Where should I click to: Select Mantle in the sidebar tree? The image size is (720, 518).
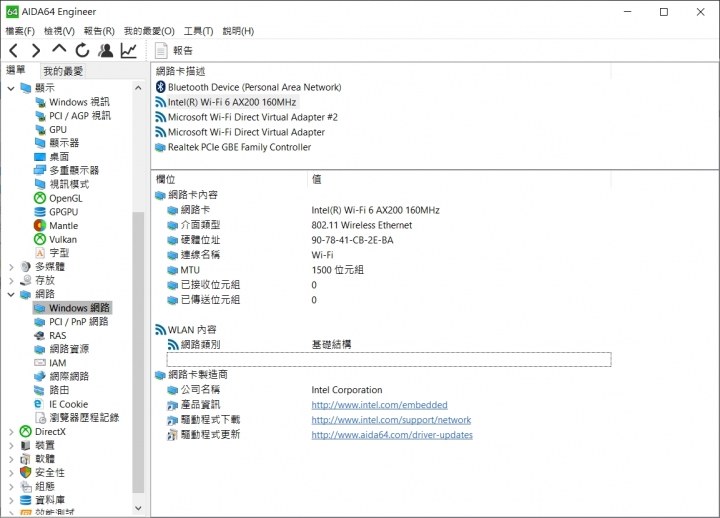tap(63, 226)
